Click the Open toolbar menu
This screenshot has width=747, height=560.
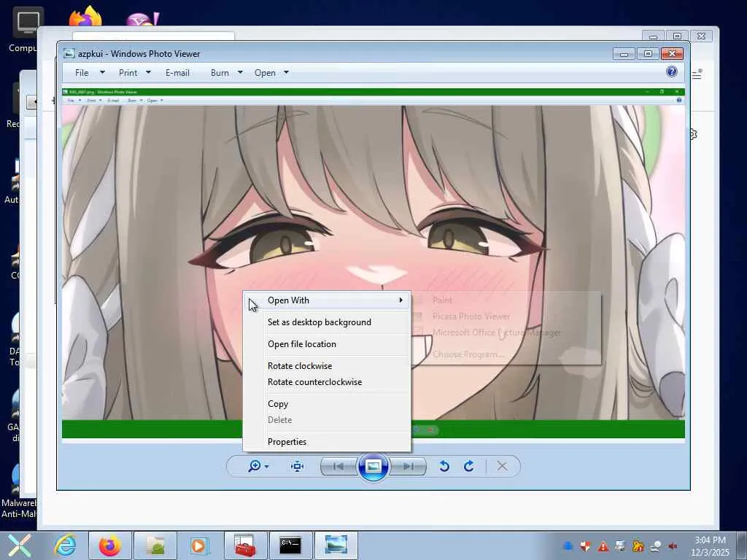tap(265, 73)
